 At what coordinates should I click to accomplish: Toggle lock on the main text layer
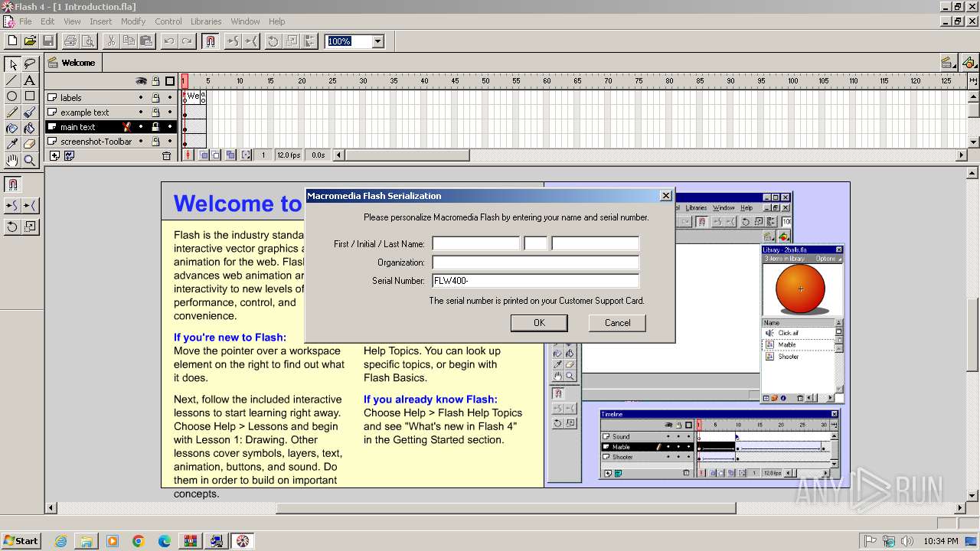click(155, 127)
